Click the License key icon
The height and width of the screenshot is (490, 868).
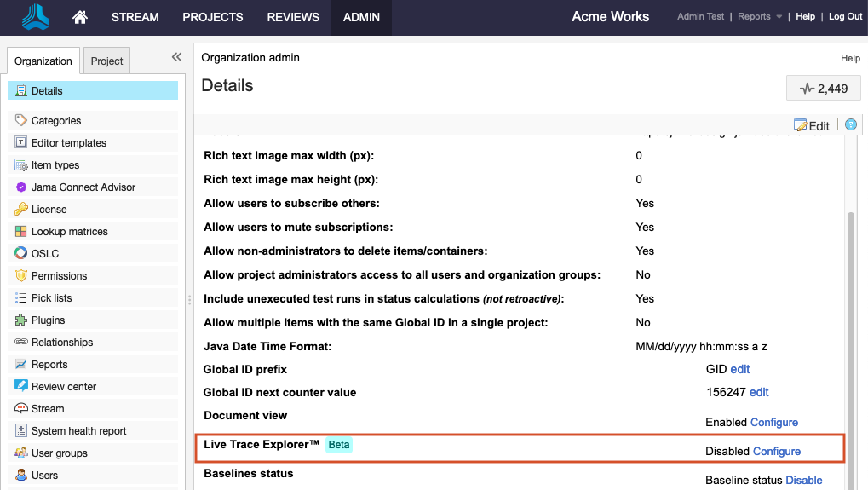pyautogui.click(x=21, y=209)
